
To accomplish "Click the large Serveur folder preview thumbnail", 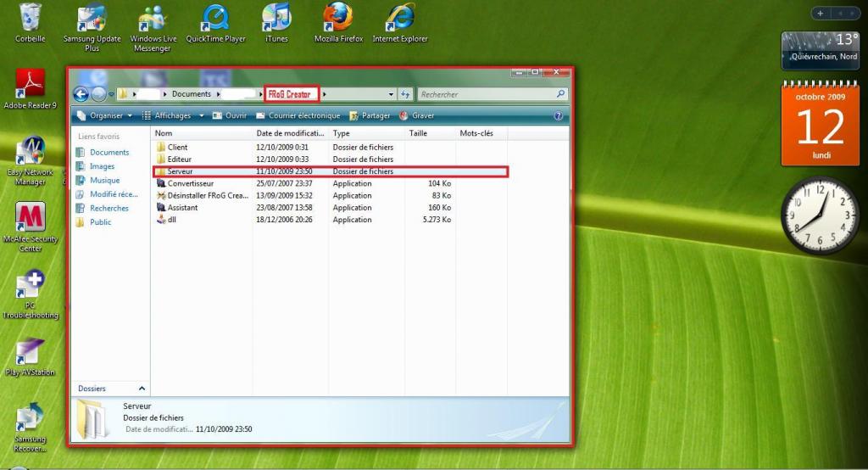I will [92, 419].
